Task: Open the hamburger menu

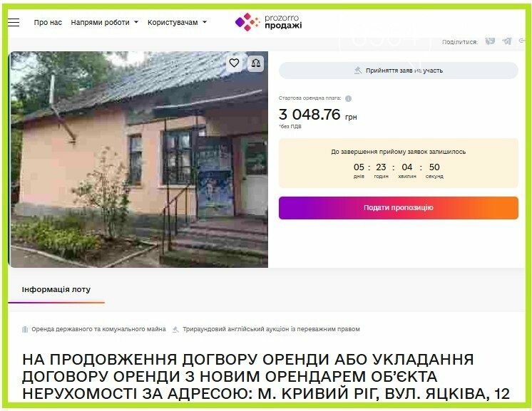Action: (x=14, y=22)
